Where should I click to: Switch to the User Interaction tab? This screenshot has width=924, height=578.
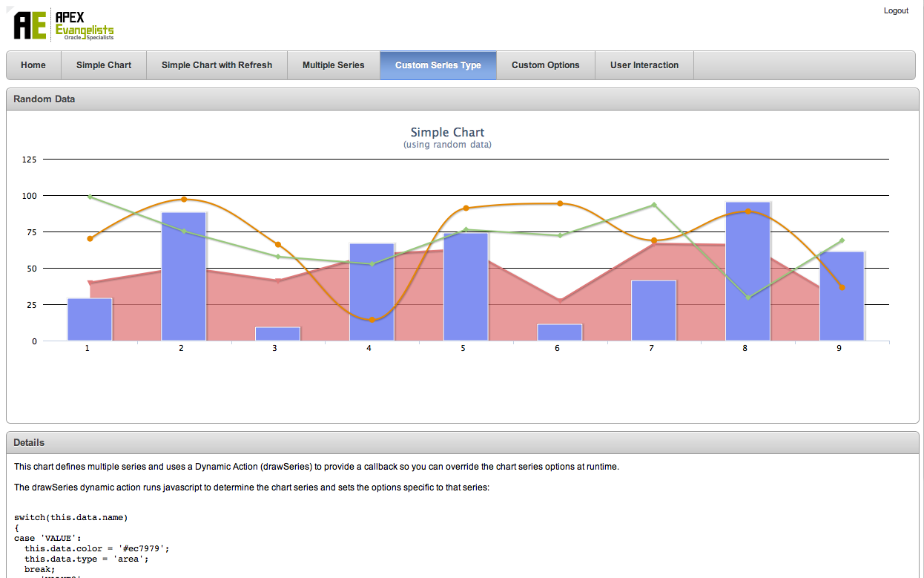(644, 65)
